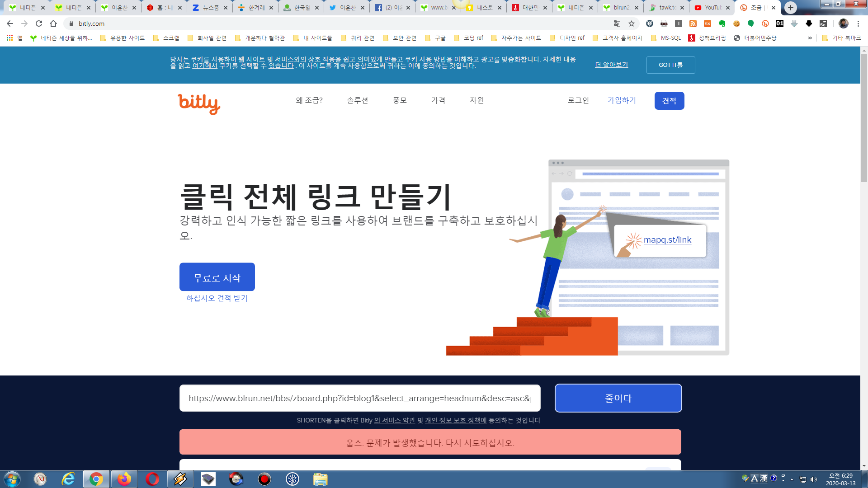This screenshot has width=868, height=488.
Task: Dismiss cookie banner with GOT IT button
Action: coord(670,65)
